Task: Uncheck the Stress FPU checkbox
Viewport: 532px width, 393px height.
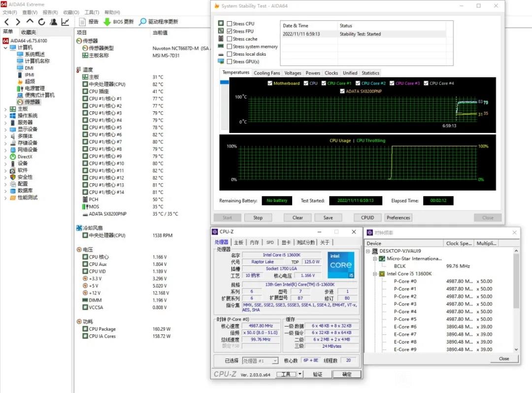Action: click(230, 31)
